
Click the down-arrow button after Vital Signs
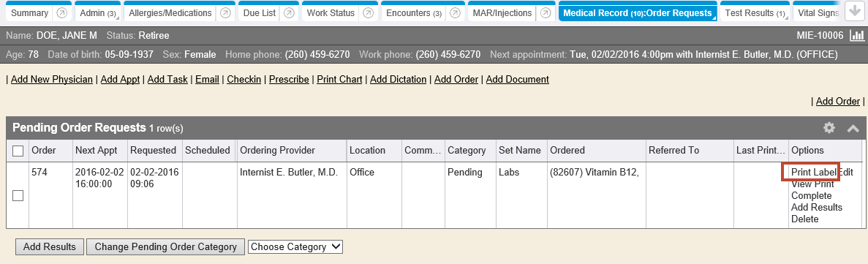[854, 12]
